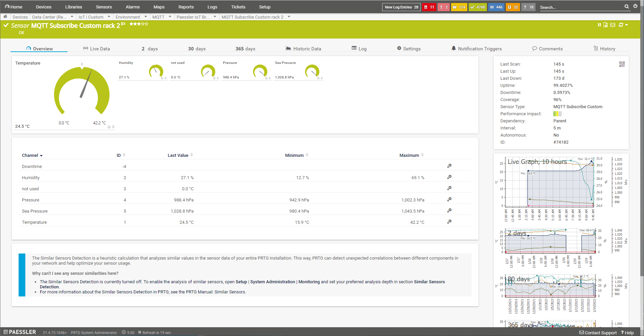This screenshot has height=336, width=644.
Task: Expand the dropdown arrow next to refresh
Action: 627,25
